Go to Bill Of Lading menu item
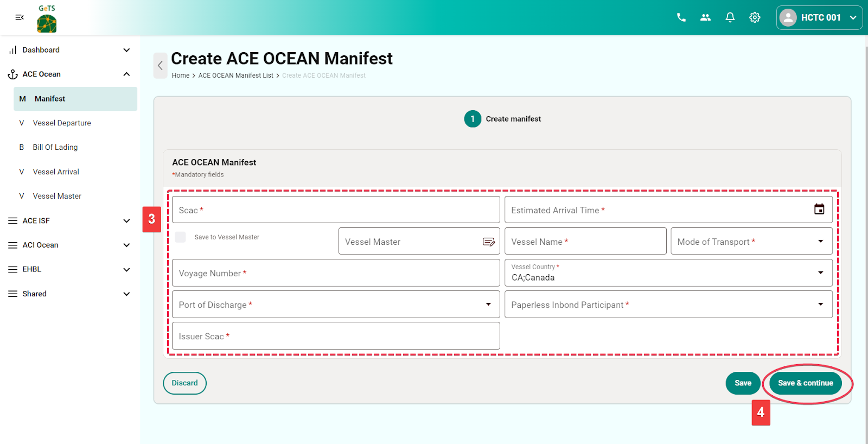The width and height of the screenshot is (868, 444). (55, 147)
